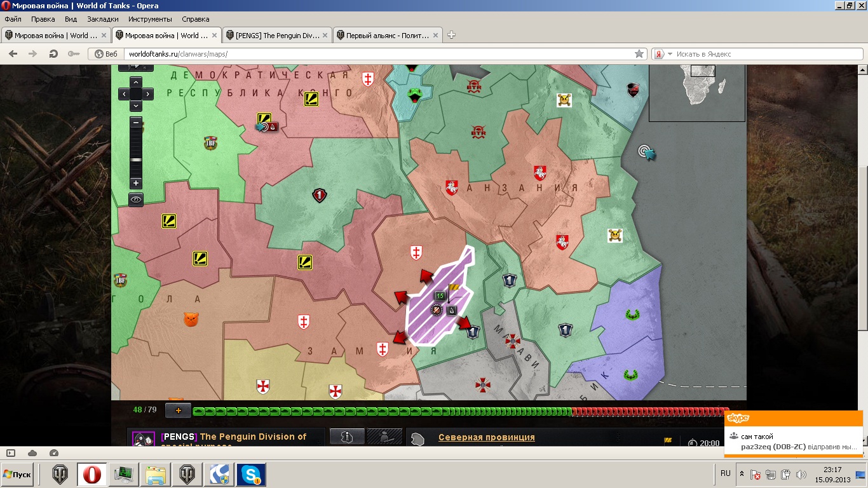Screen dimensions: 868x488
Task: Click the yellow skull emblem near Tanzania coast
Action: click(614, 236)
